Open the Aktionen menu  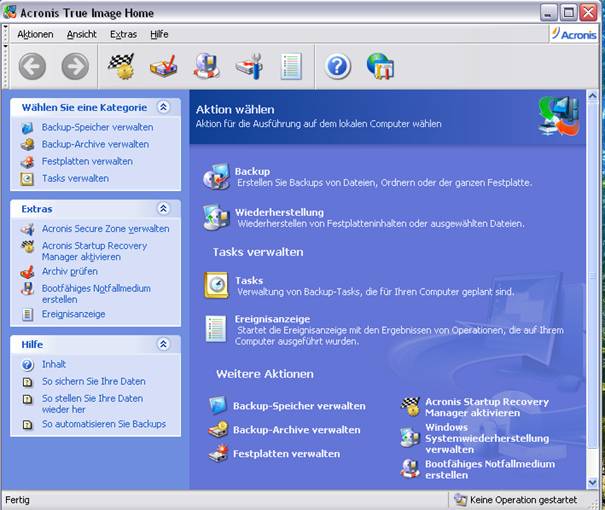35,34
